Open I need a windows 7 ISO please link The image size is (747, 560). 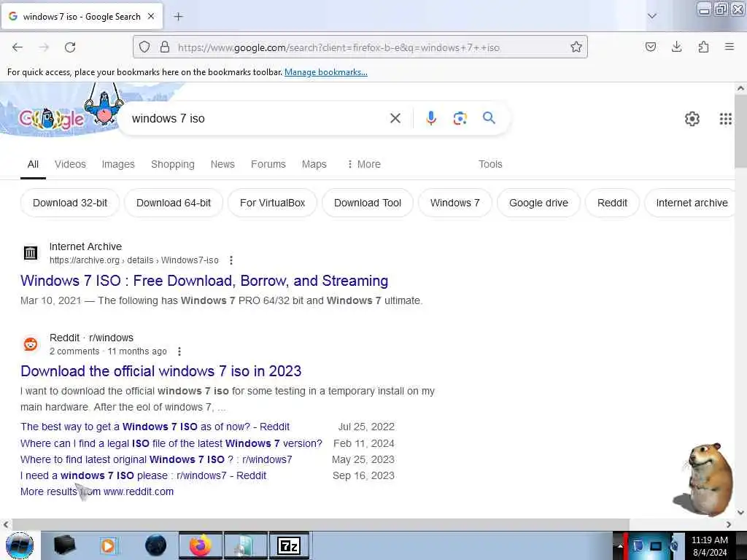pos(144,475)
